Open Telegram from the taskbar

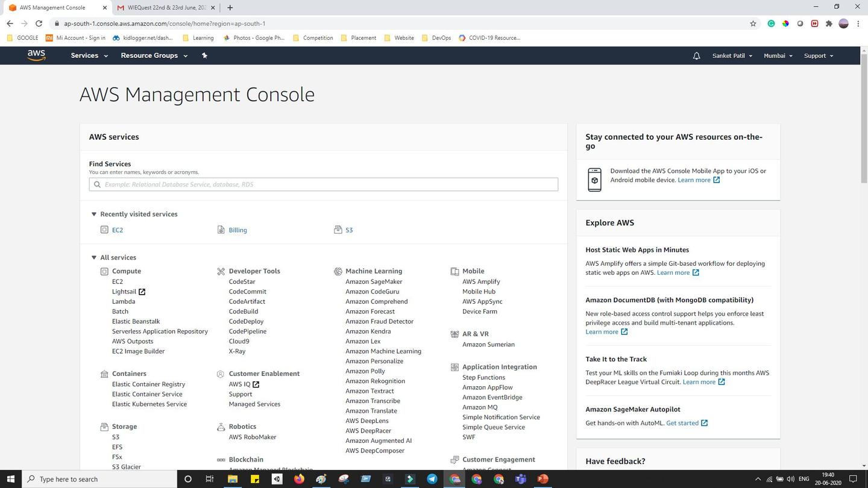(x=432, y=479)
